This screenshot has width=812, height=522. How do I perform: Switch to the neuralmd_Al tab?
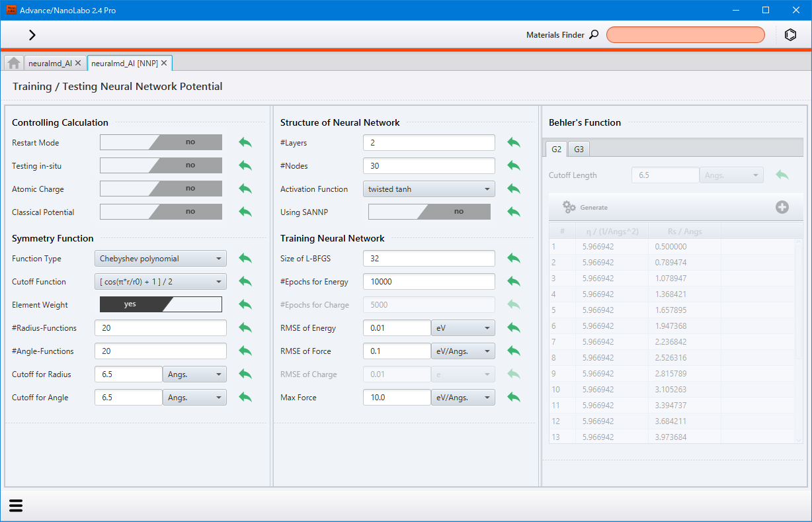click(50, 64)
